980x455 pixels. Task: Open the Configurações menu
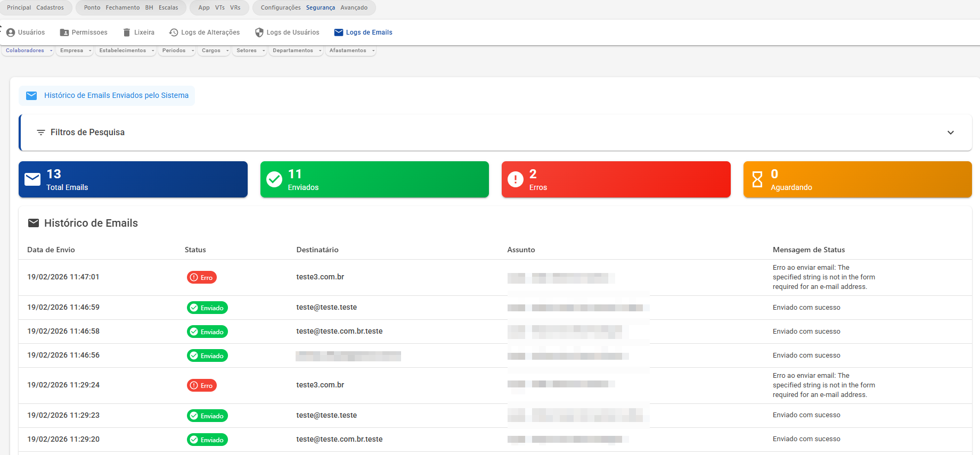coord(281,8)
